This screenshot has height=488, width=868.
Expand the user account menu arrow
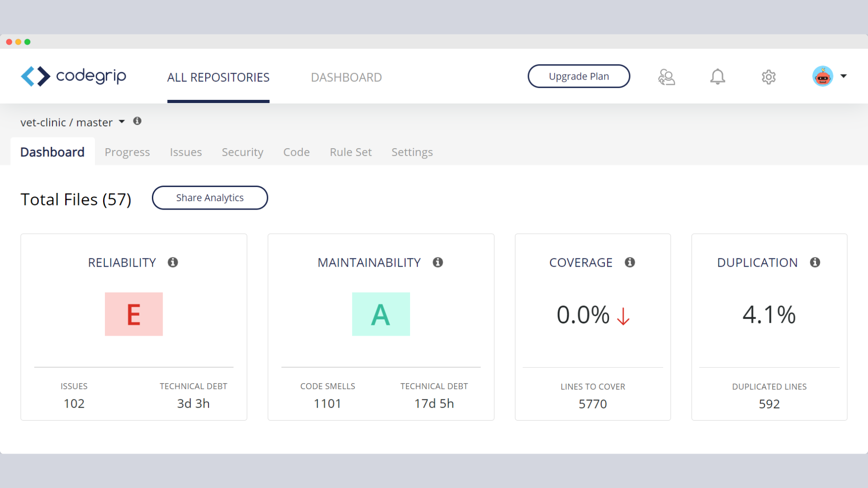tap(844, 76)
